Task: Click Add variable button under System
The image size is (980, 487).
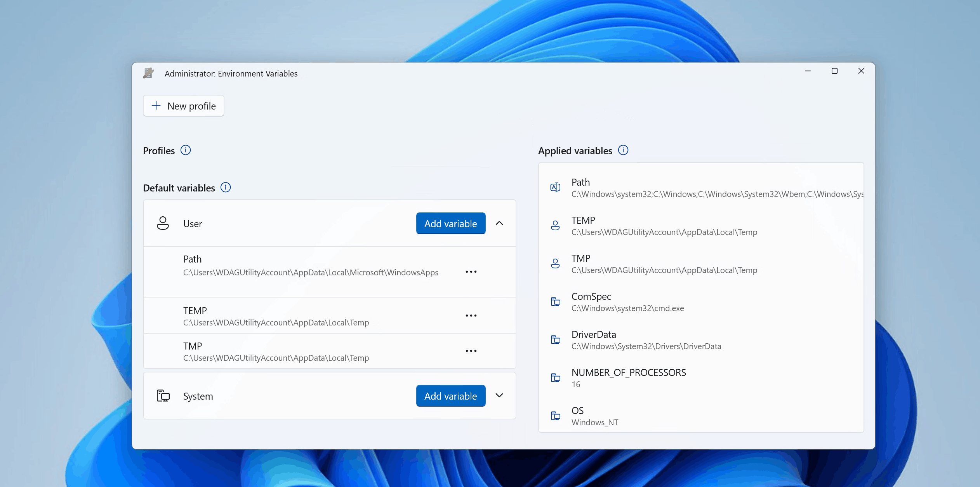Action: (x=451, y=396)
